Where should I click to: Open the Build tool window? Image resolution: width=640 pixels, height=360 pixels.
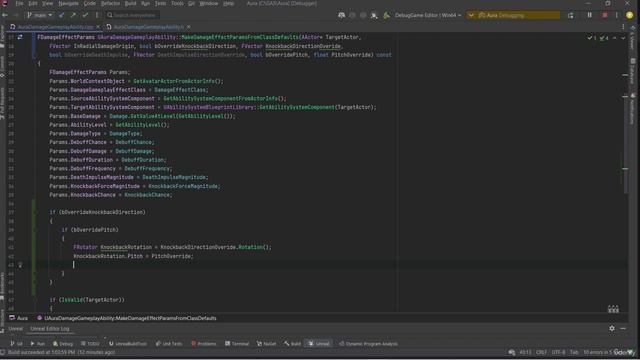293,344
